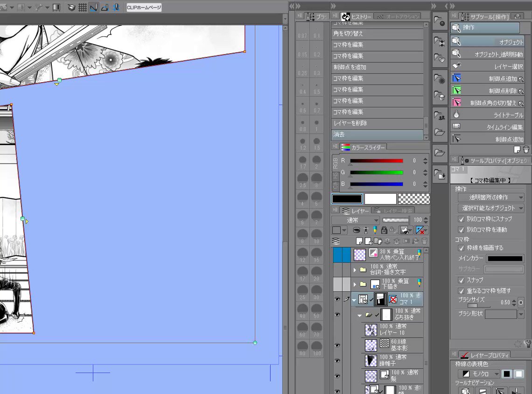The height and width of the screenshot is (394, 532).
Task: Set reference layer lighthouse icon
Action: pos(366,231)
